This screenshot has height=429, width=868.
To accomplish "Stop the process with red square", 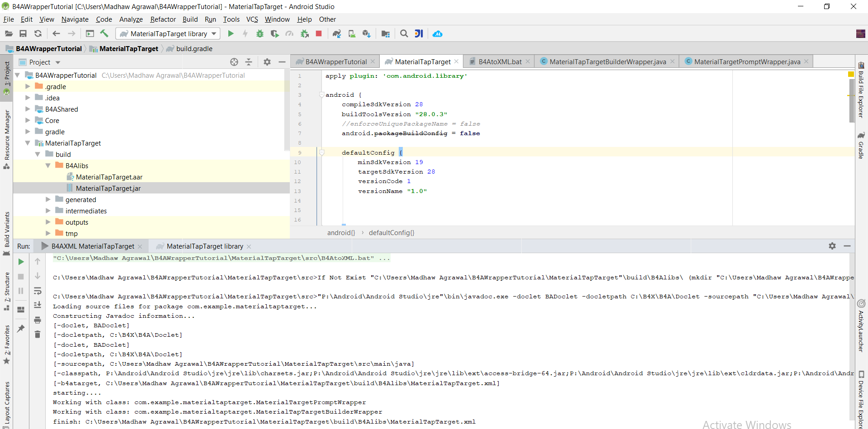I will coord(319,33).
